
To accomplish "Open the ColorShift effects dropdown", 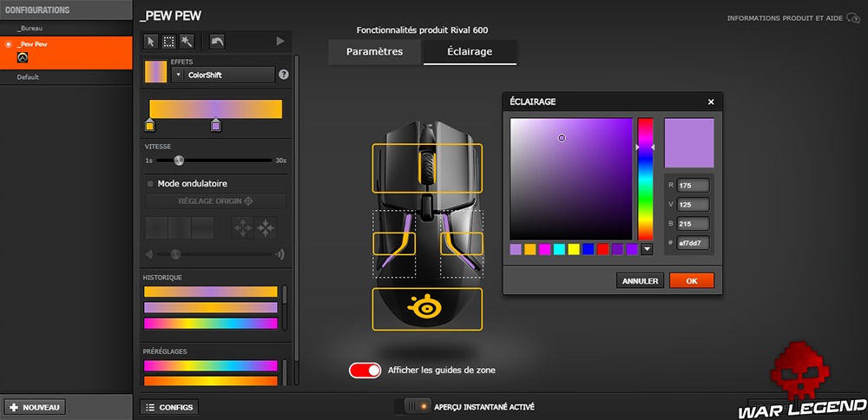I will tap(223, 75).
